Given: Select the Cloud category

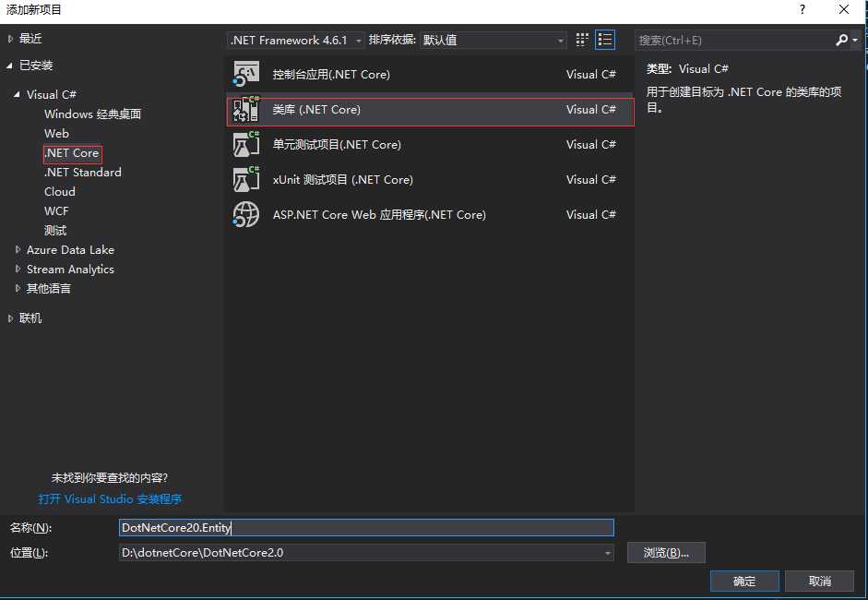Looking at the screenshot, I should pyautogui.click(x=60, y=192).
